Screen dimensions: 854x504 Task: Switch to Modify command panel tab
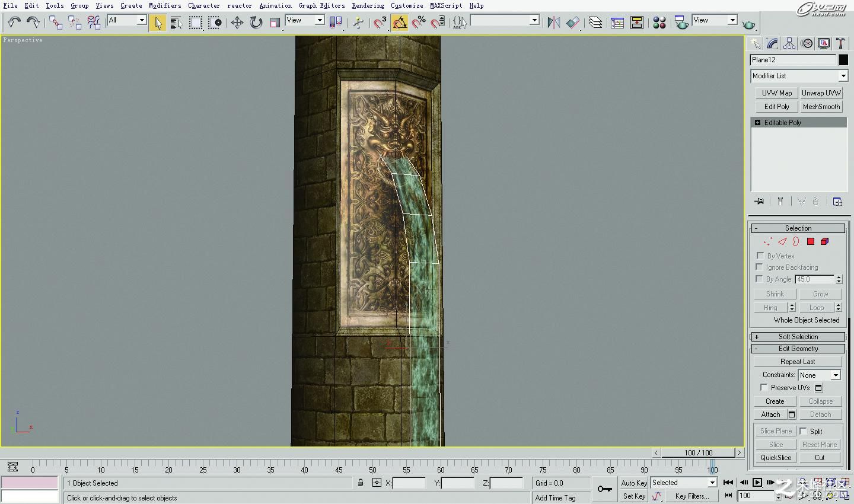(772, 43)
